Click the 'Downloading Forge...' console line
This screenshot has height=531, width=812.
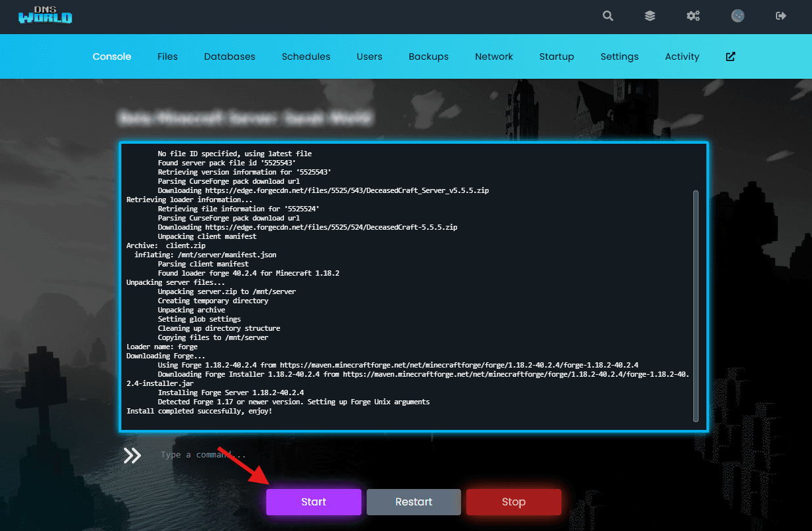tap(165, 356)
